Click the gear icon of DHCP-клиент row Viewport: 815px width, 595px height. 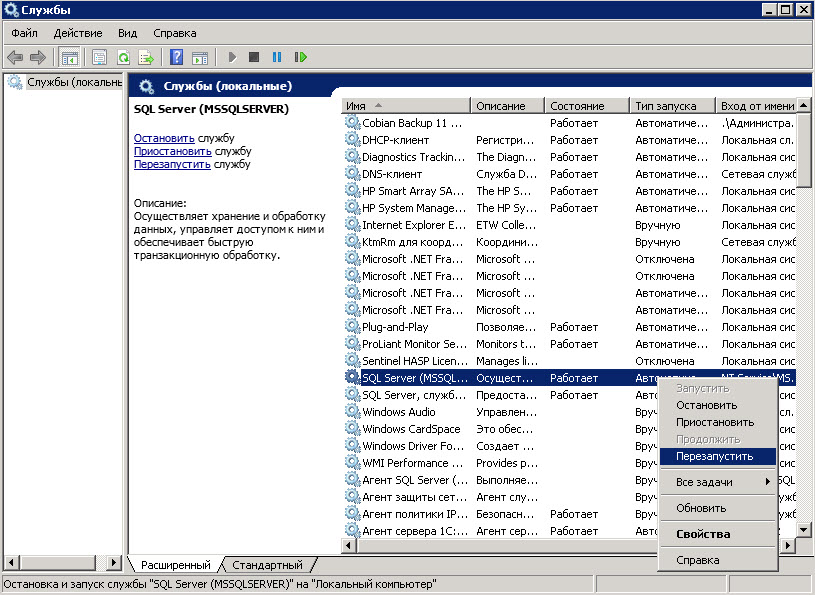352,140
